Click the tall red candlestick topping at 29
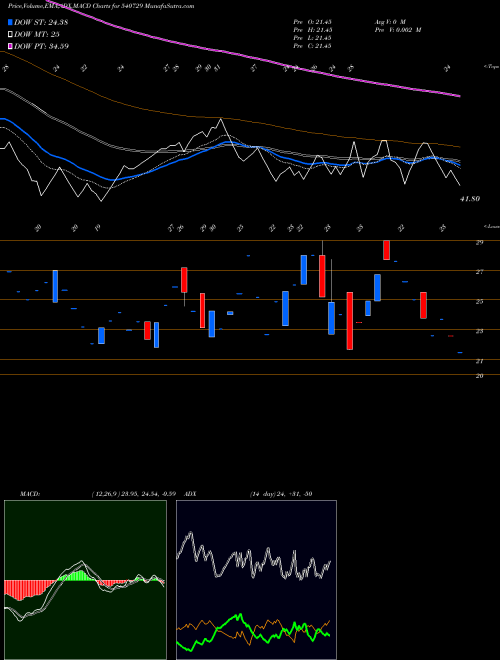This screenshot has width=500, height=660. (x=386, y=250)
